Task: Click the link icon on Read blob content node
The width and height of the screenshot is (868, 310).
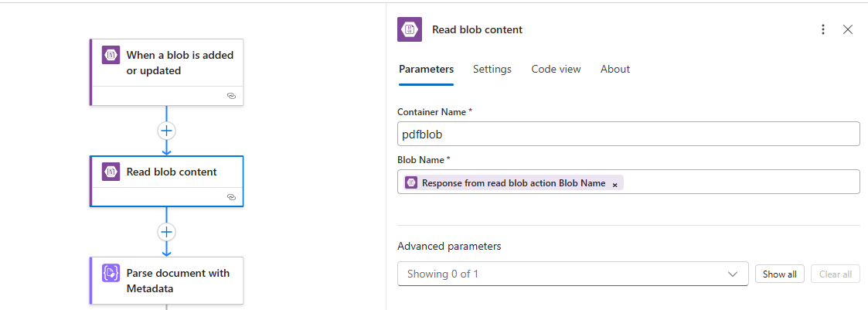Action: point(230,197)
